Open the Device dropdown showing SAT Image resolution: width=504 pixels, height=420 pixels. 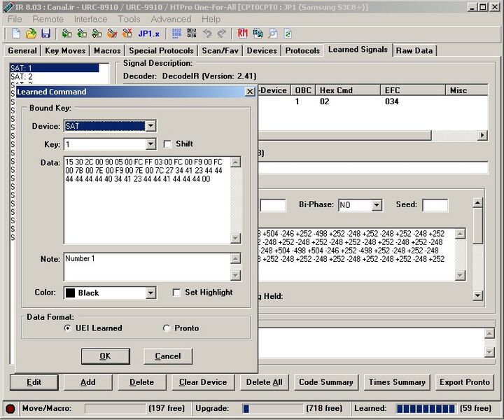(x=150, y=125)
